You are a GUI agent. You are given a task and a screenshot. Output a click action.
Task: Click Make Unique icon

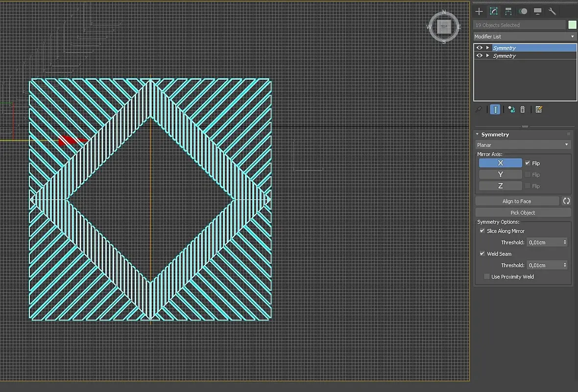tap(511, 110)
